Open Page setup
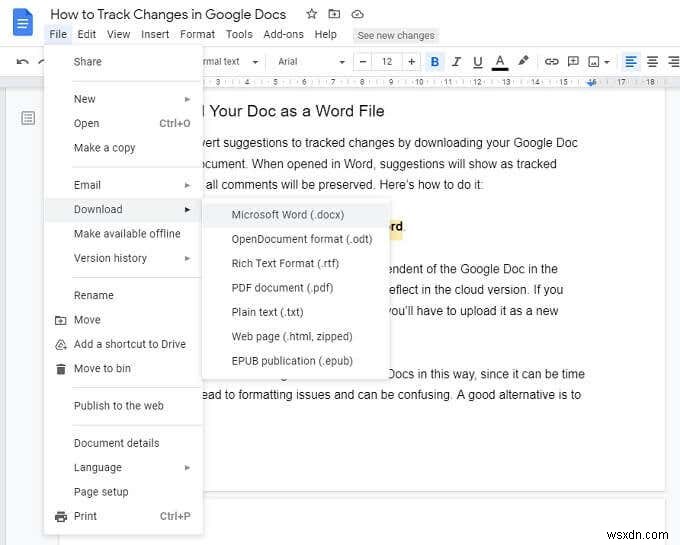Viewport: 680px width, 545px height. (x=123, y=492)
